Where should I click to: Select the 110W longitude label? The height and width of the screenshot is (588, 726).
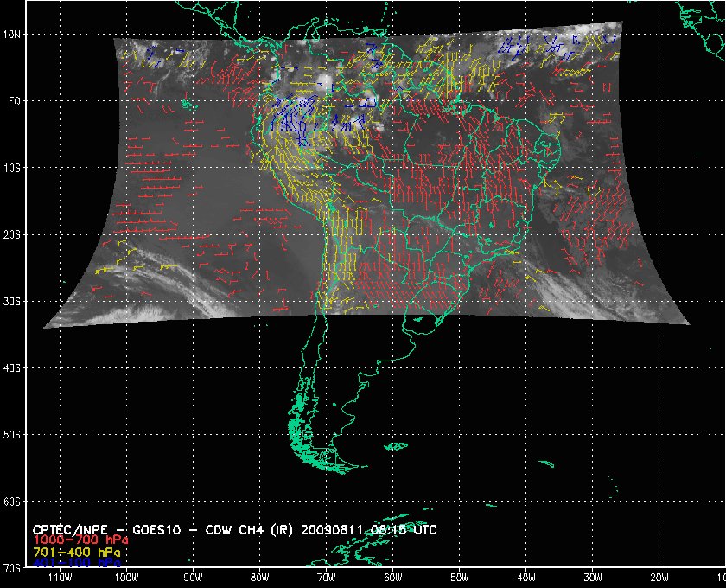point(60,578)
